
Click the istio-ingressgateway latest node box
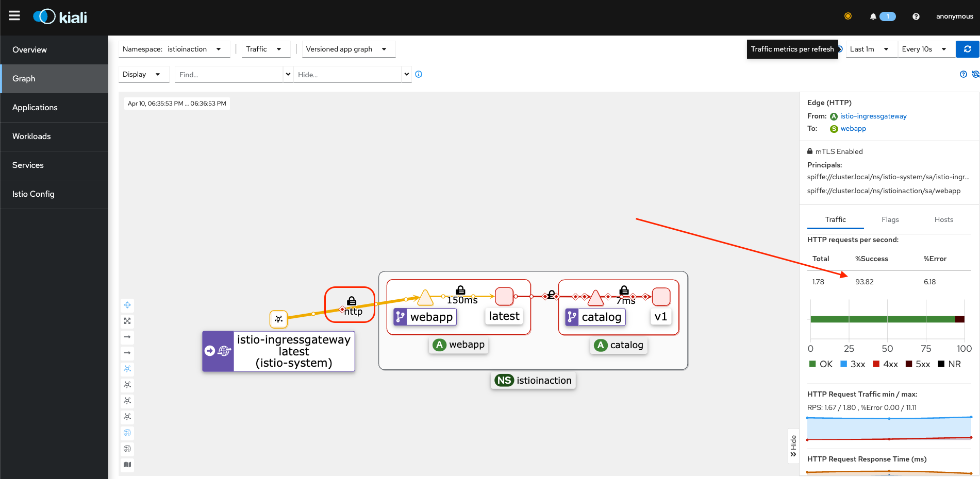click(278, 351)
